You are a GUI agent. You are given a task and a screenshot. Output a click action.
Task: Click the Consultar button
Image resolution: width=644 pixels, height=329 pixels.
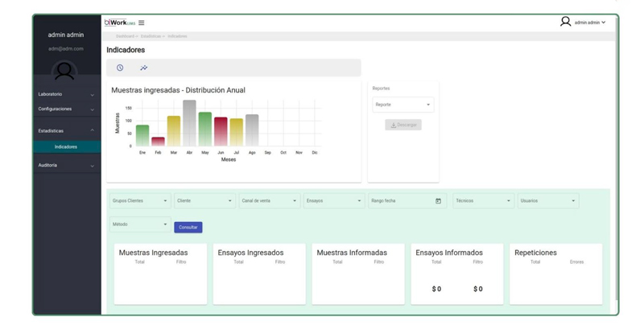point(188,228)
